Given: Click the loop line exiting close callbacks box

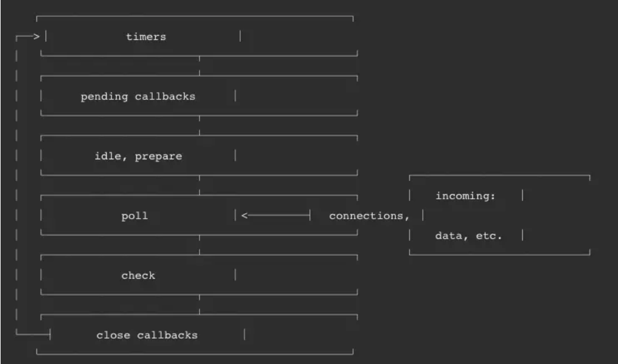Looking at the screenshot, I should point(33,334).
